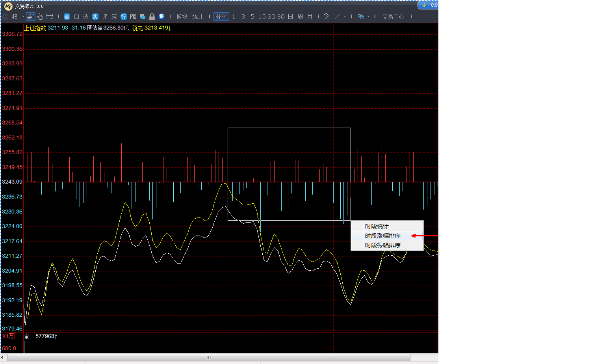This screenshot has height=364, width=605.
Task: Click the back arrow icon in toolbar
Action: point(6,17)
